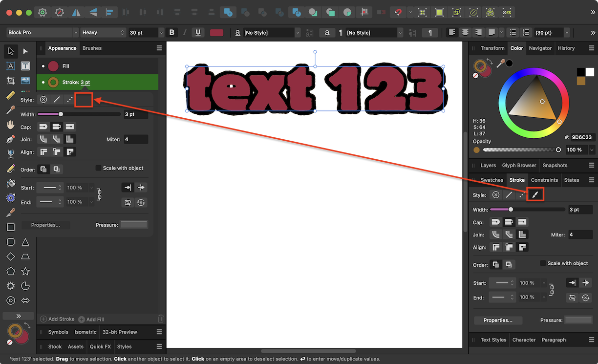
Task: Enable Scale with object in the Stroke panel
Action: click(544, 263)
